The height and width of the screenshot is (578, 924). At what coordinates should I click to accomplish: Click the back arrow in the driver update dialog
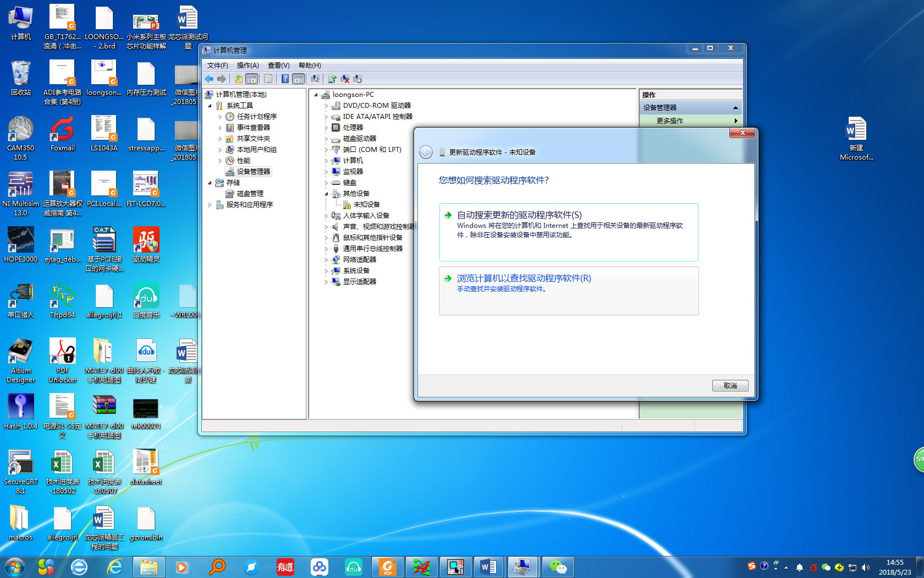[x=426, y=152]
